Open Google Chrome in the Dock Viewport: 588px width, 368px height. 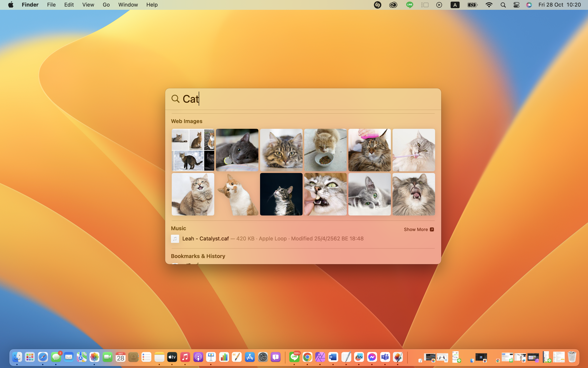pyautogui.click(x=307, y=357)
